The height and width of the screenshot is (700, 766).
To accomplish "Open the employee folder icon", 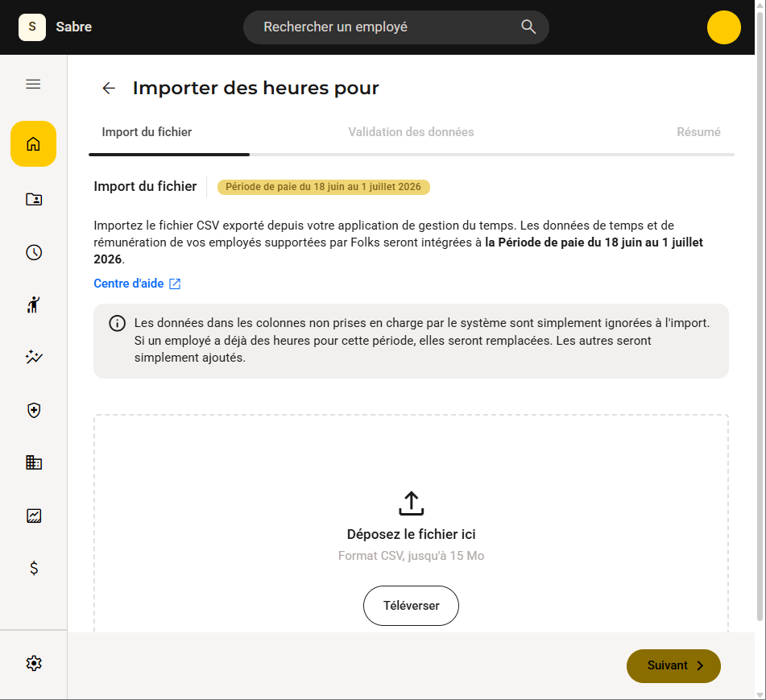I will (34, 199).
